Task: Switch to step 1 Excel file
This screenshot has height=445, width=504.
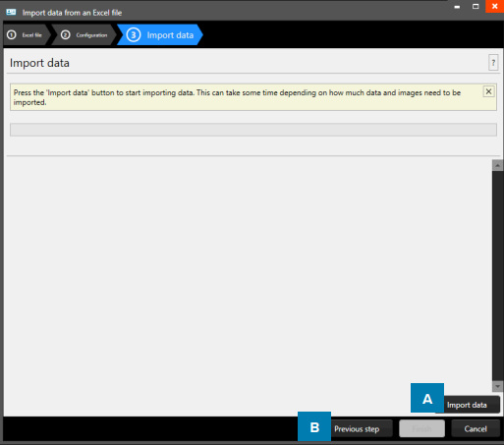Action: tap(27, 35)
